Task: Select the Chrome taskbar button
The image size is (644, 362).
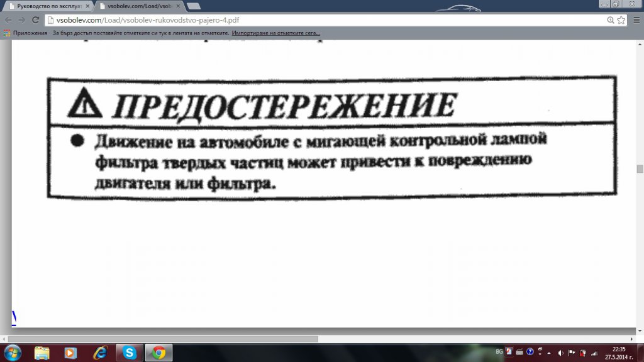Action: (159, 353)
